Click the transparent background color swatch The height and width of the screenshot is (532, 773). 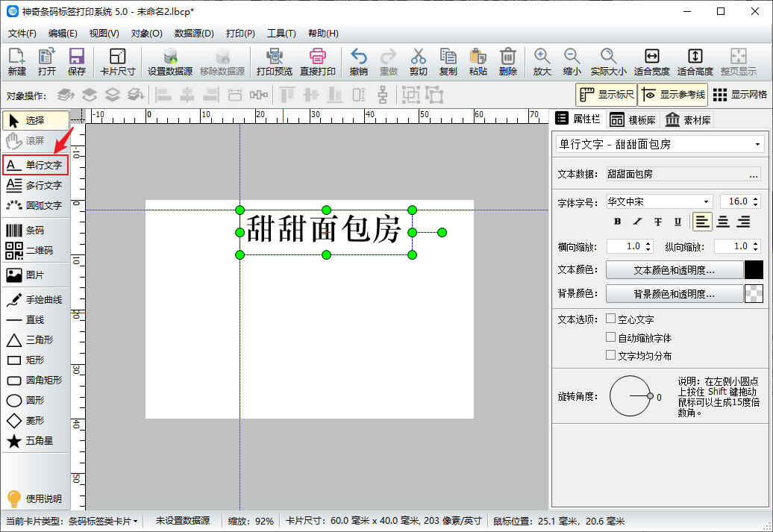tap(754, 294)
